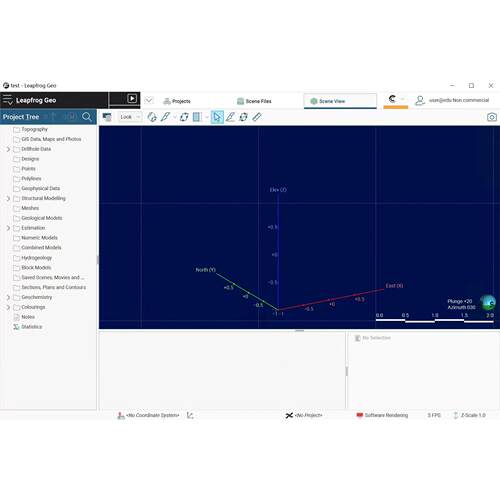
Task: Expand the Estimation folder
Action: 8,228
